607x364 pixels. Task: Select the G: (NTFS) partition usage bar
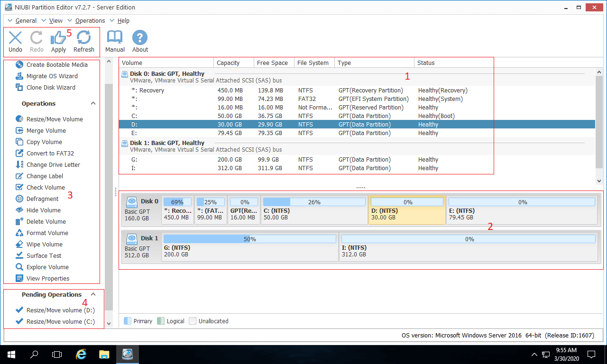249,239
